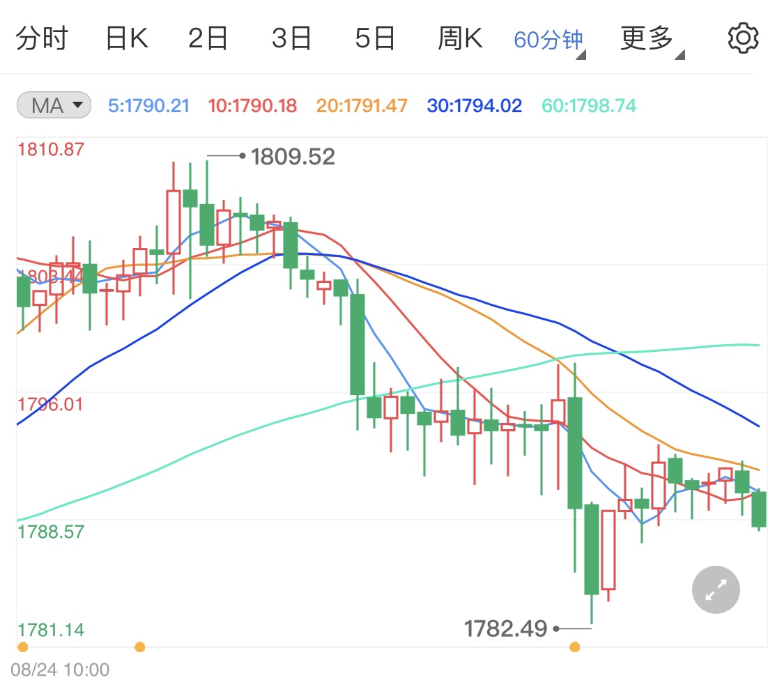Click the last green candlestick at the right edge

tap(759, 509)
